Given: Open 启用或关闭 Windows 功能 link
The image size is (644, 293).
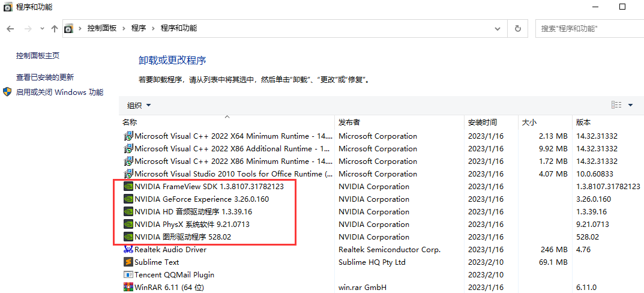Looking at the screenshot, I should click(x=59, y=92).
